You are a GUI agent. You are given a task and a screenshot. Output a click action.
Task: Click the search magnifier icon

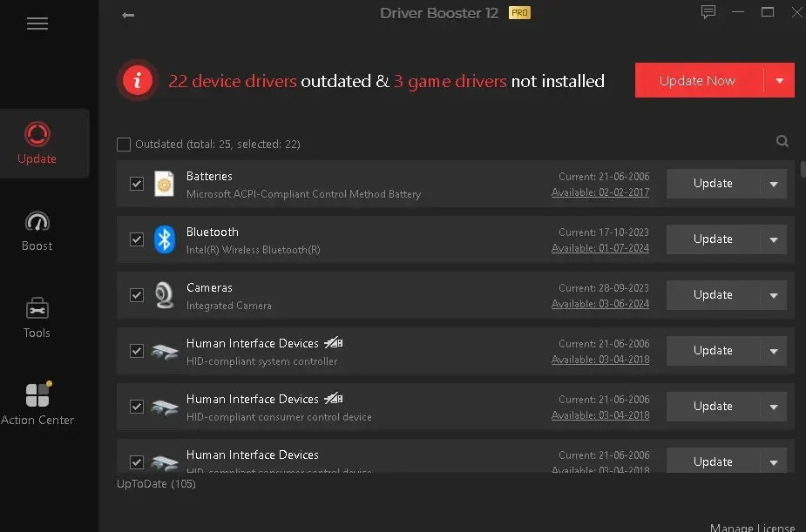tap(782, 140)
